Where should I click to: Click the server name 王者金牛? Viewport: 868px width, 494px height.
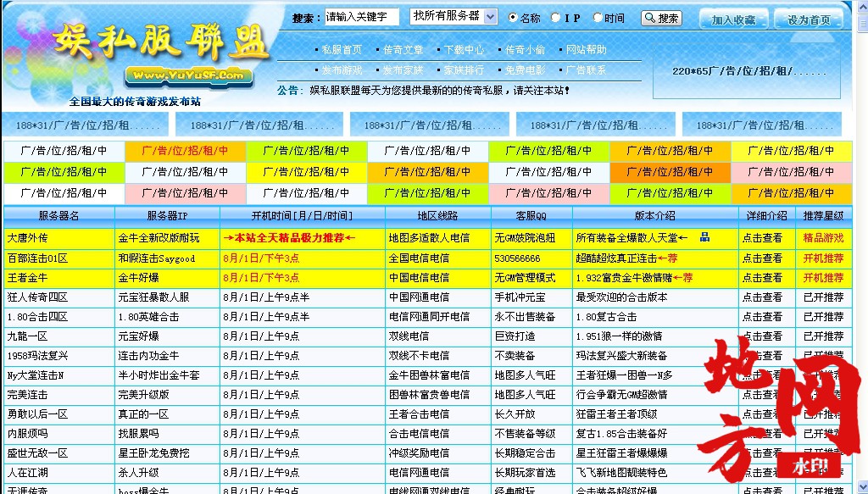[x=28, y=278]
